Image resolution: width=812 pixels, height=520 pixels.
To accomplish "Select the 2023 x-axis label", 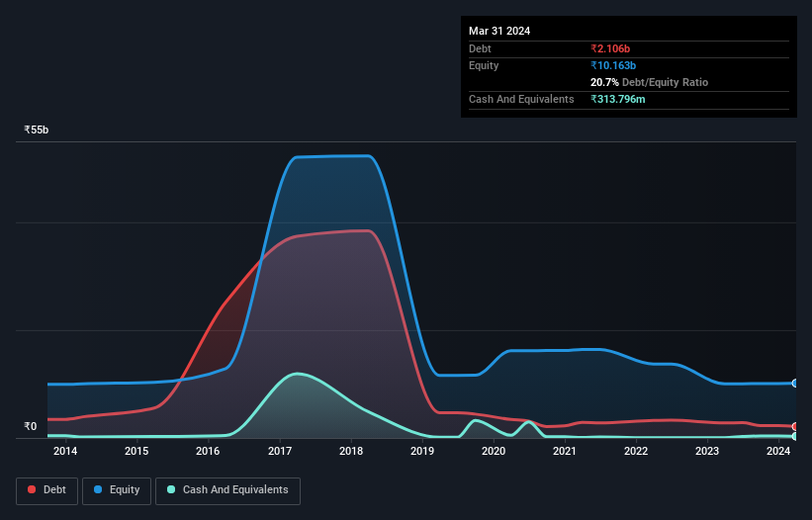I will tap(707, 451).
